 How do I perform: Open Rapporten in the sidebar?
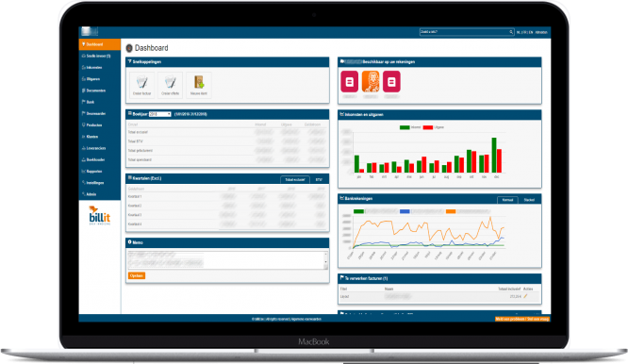[99, 172]
